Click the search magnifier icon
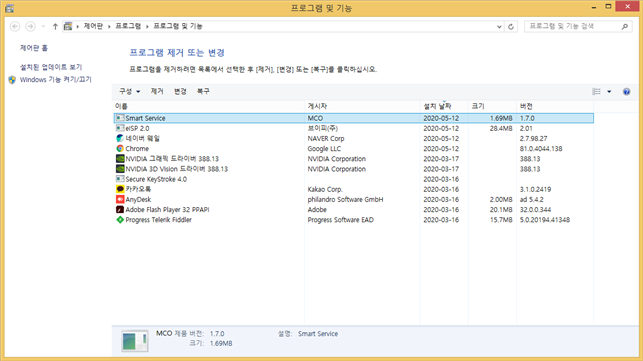Image resolution: width=643 pixels, height=361 pixels. tap(625, 27)
